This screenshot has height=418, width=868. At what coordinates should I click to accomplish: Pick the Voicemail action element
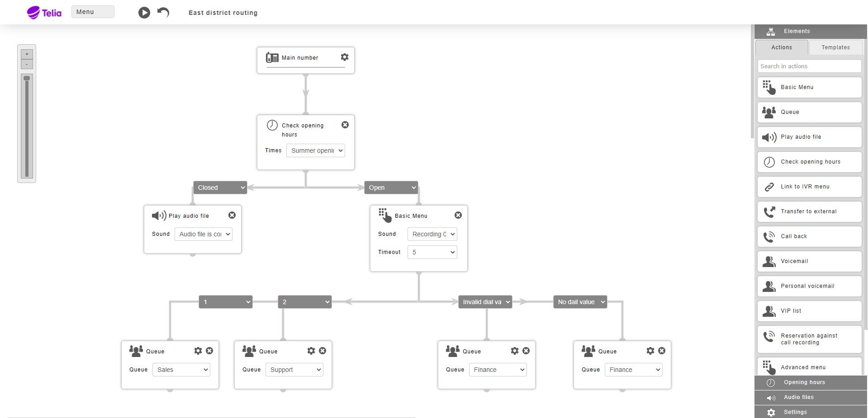coord(809,261)
